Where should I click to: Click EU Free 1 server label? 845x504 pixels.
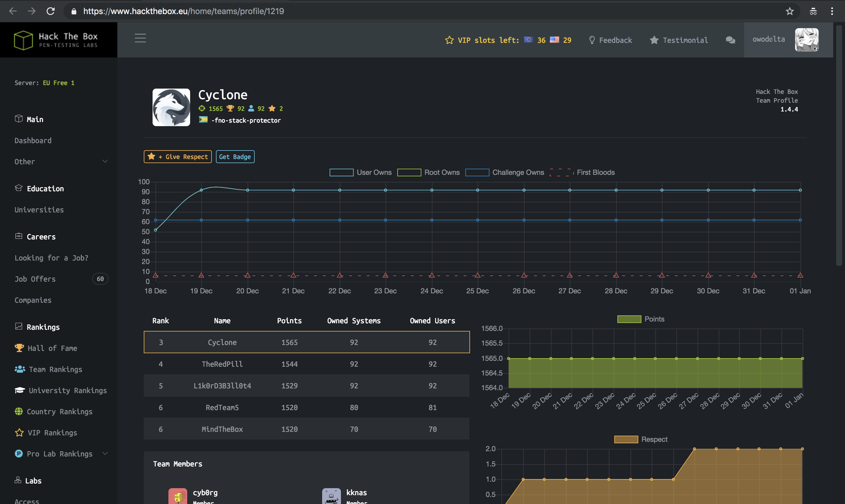click(58, 83)
